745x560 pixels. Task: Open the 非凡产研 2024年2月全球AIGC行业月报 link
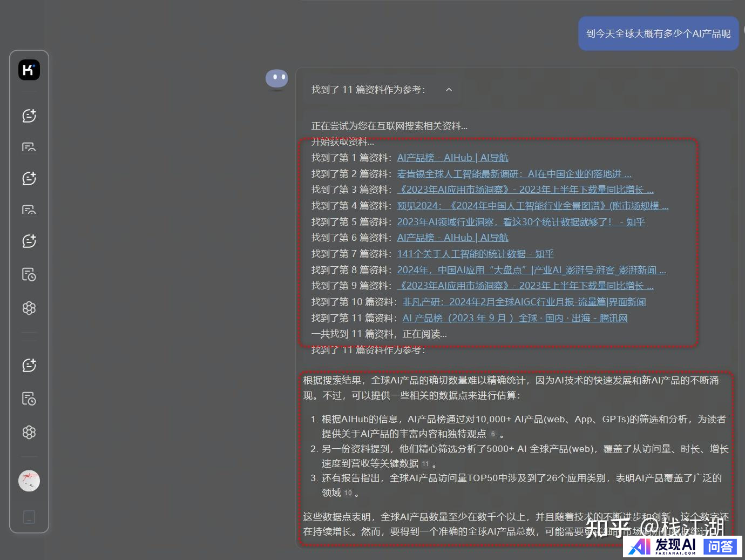(524, 302)
